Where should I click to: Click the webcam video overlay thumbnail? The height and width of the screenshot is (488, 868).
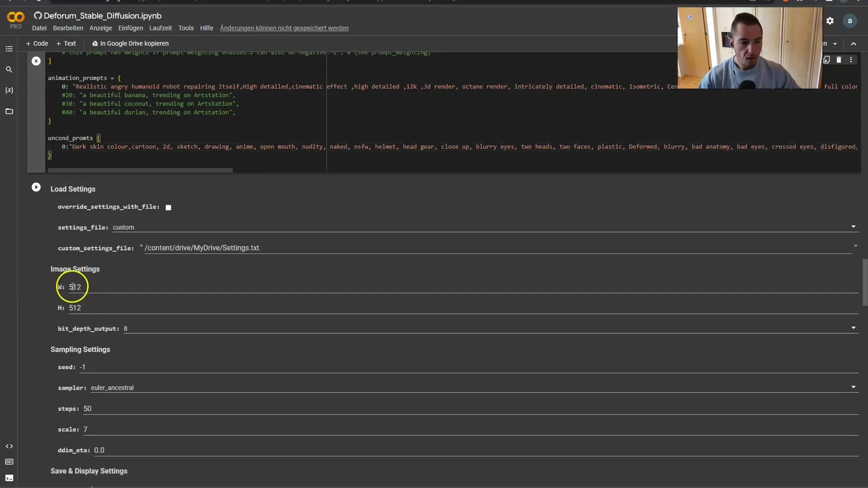(x=750, y=47)
